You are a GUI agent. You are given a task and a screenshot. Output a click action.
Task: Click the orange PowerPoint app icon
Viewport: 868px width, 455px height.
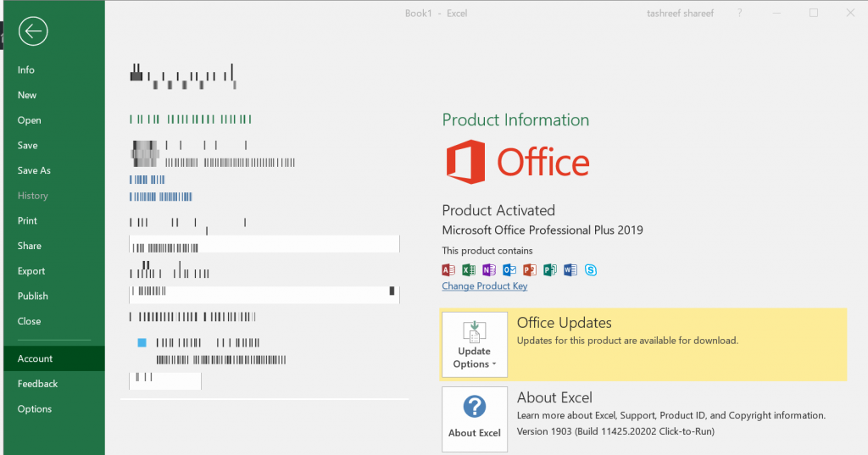(530, 270)
